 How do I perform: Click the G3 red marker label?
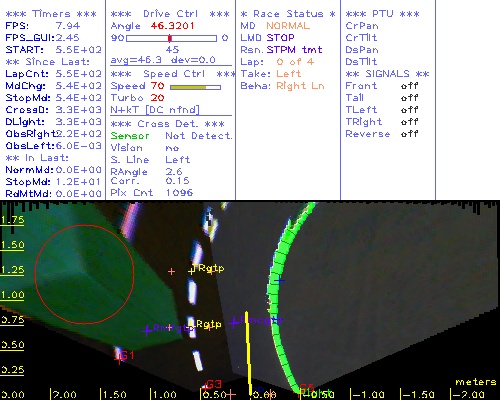click(x=213, y=384)
